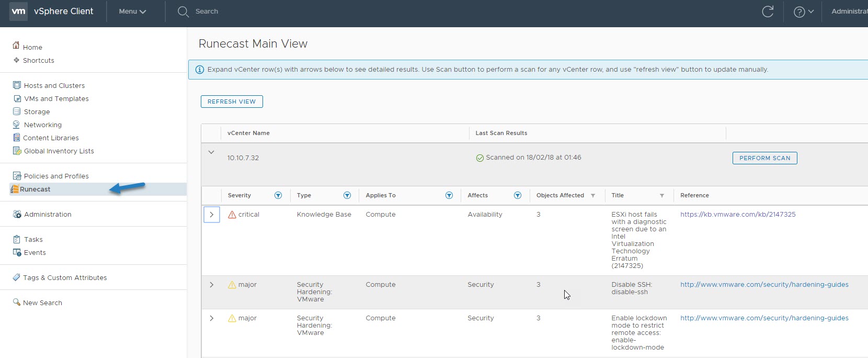This screenshot has width=868, height=358.
Task: Open Storage in the navigation
Action: [37, 111]
